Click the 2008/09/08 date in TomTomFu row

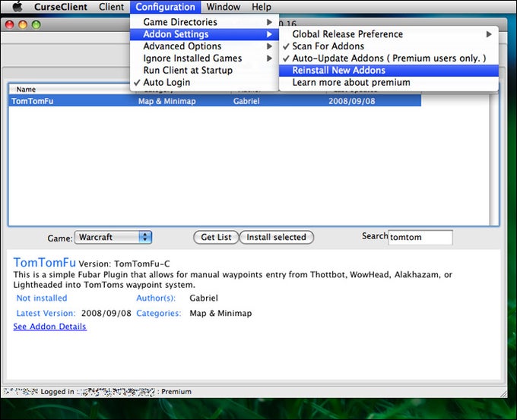tap(352, 101)
